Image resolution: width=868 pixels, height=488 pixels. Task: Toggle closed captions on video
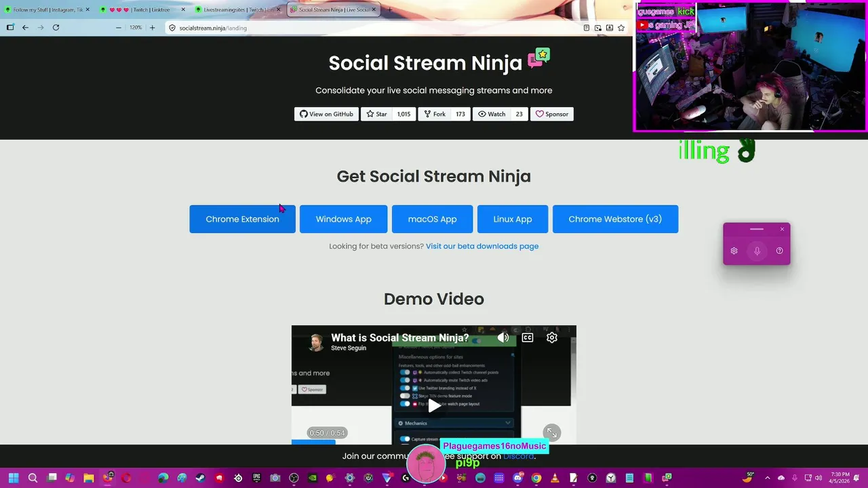[x=528, y=338]
